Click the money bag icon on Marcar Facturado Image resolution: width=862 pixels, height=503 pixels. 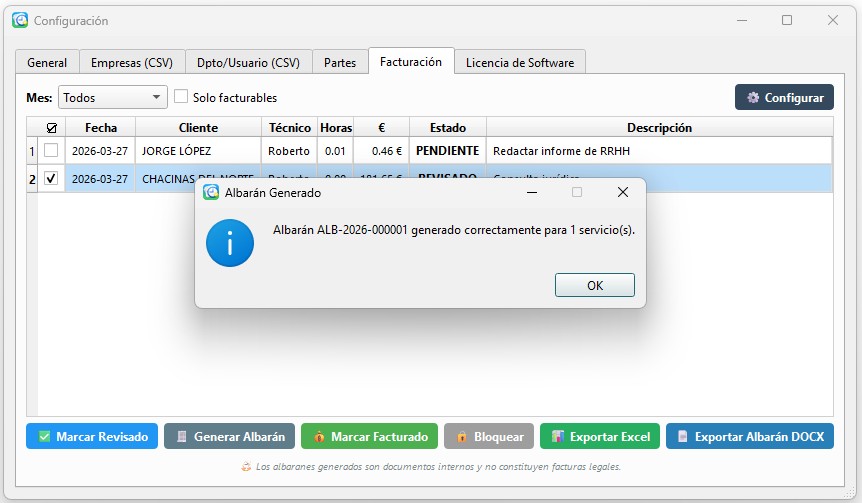(318, 437)
